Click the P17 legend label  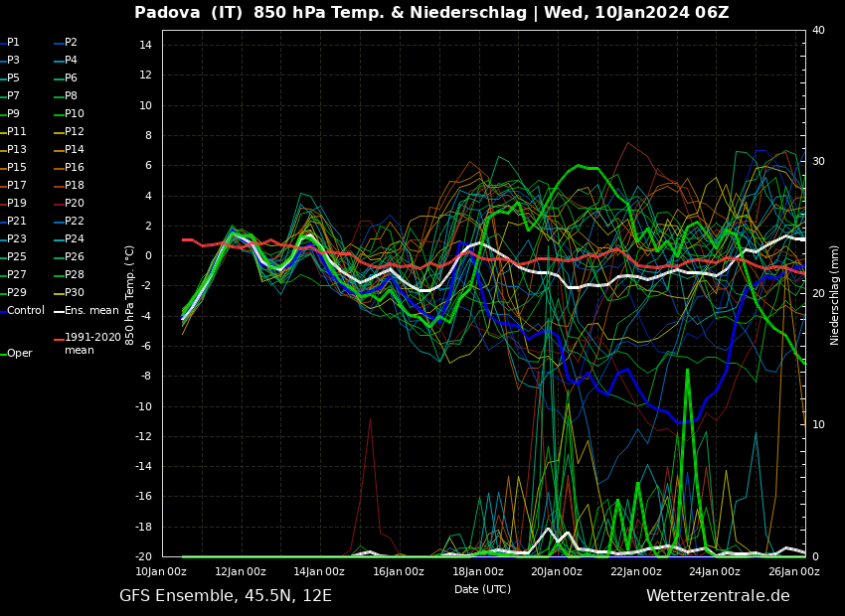point(16,185)
